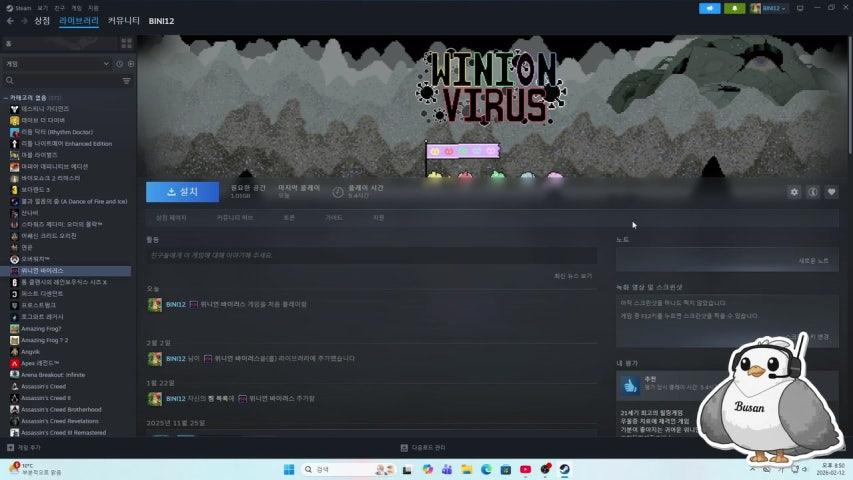Select the Enhanced Edition game entry
Image resolution: width=853 pixels, height=480 pixels.
click(x=66, y=144)
